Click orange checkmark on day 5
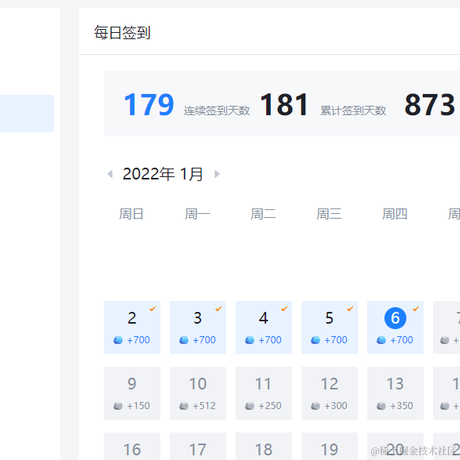This screenshot has width=460, height=460. [350, 309]
